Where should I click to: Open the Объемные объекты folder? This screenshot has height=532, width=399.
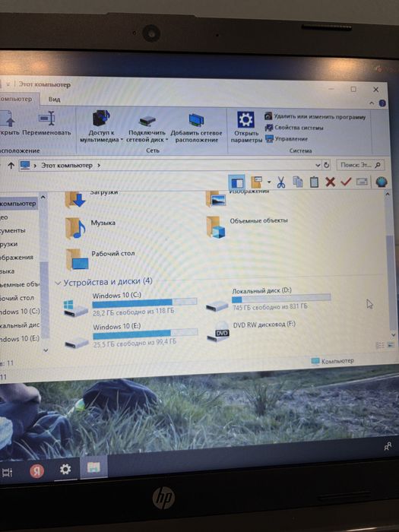[247, 226]
